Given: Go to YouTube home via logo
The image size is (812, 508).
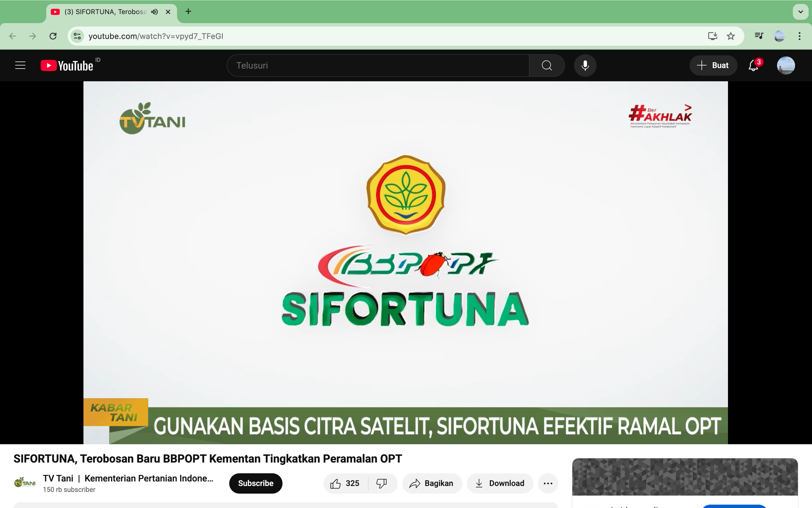Looking at the screenshot, I should (x=67, y=65).
